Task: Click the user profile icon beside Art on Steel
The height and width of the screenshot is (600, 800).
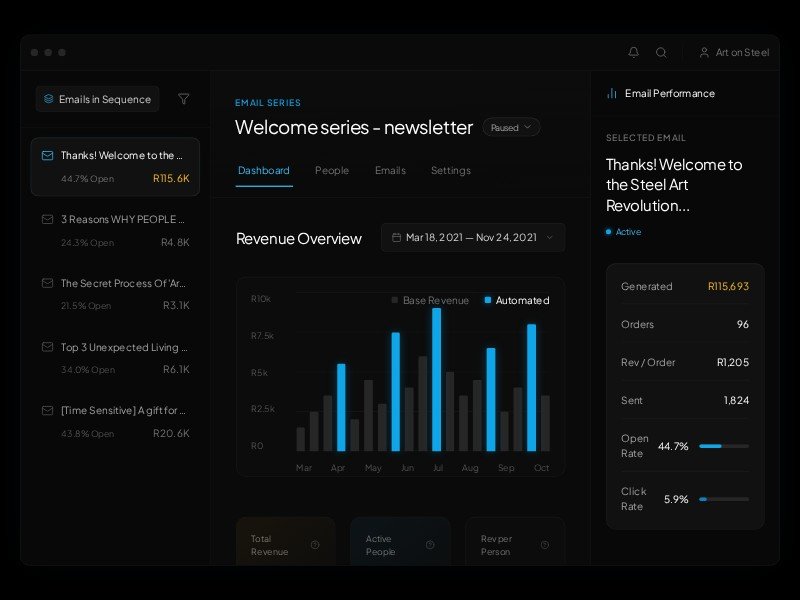Action: pyautogui.click(x=704, y=52)
